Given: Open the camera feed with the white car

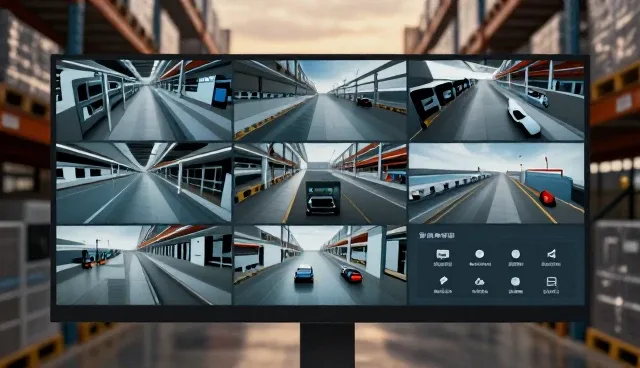Looking at the screenshot, I should 496,100.
